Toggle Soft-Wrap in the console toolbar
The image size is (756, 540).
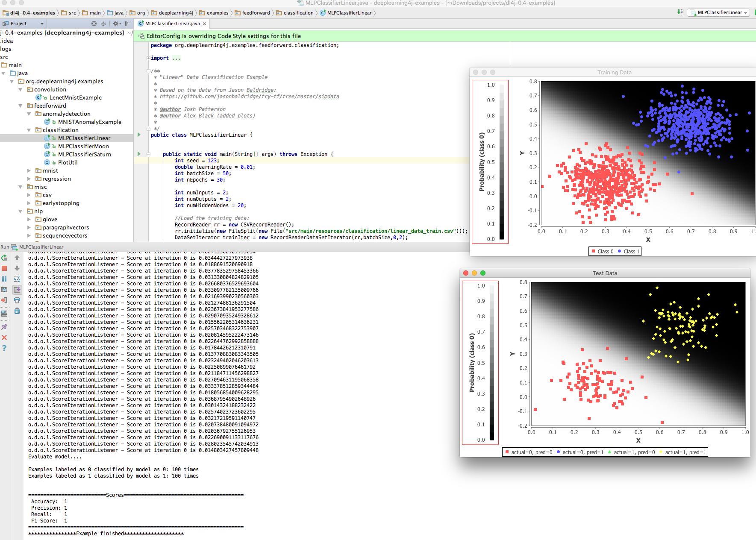17,279
